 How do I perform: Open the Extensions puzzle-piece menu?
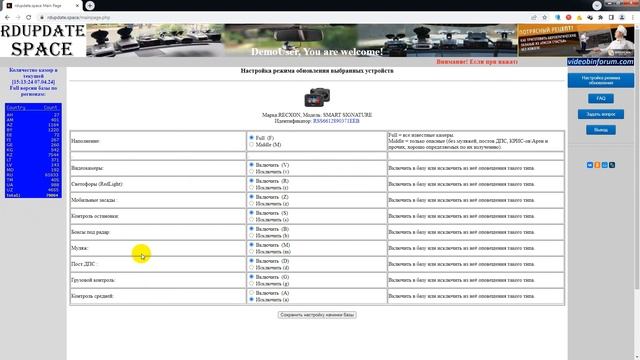click(600, 18)
